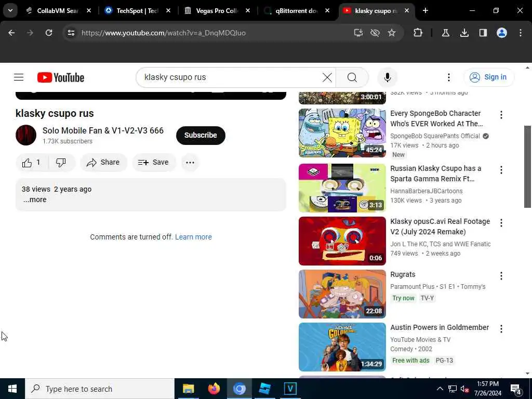The height and width of the screenshot is (399, 532).
Task: Open Klasky opusC.avi red thumbnail
Action: click(342, 241)
